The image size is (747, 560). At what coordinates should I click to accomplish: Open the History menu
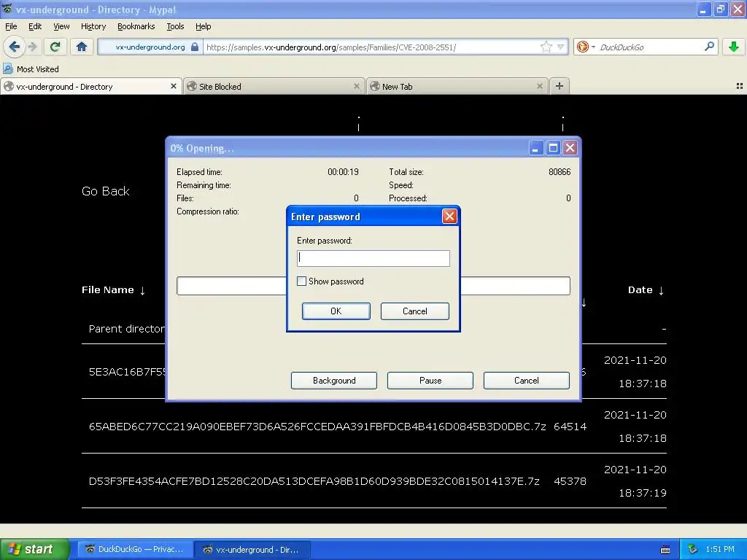point(93,26)
